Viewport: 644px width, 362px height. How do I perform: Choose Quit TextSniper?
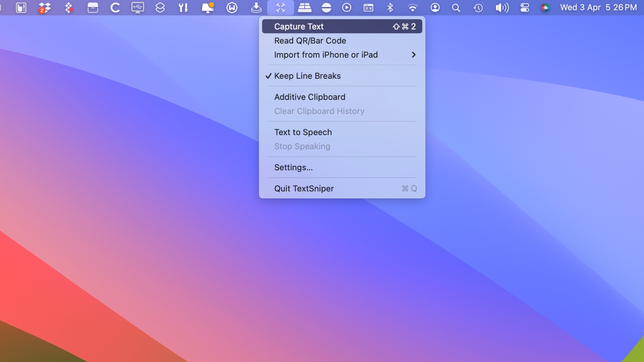[x=342, y=188]
